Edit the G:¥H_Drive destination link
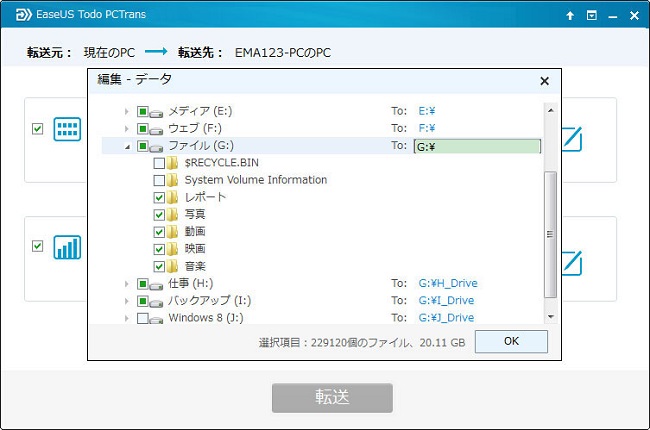Image resolution: width=650 pixels, height=430 pixels. pyautogui.click(x=448, y=284)
